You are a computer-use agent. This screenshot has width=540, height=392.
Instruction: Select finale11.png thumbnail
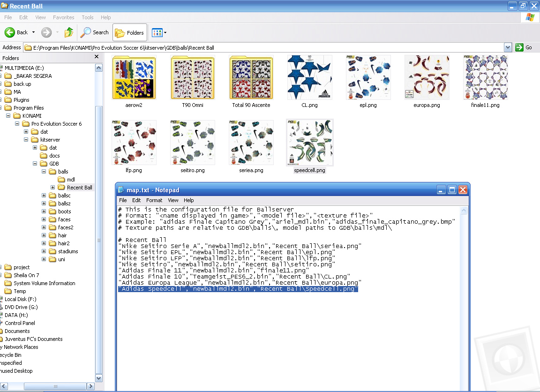coord(485,77)
